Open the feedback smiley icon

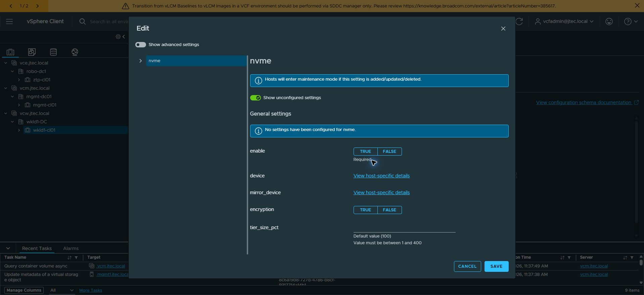(609, 22)
